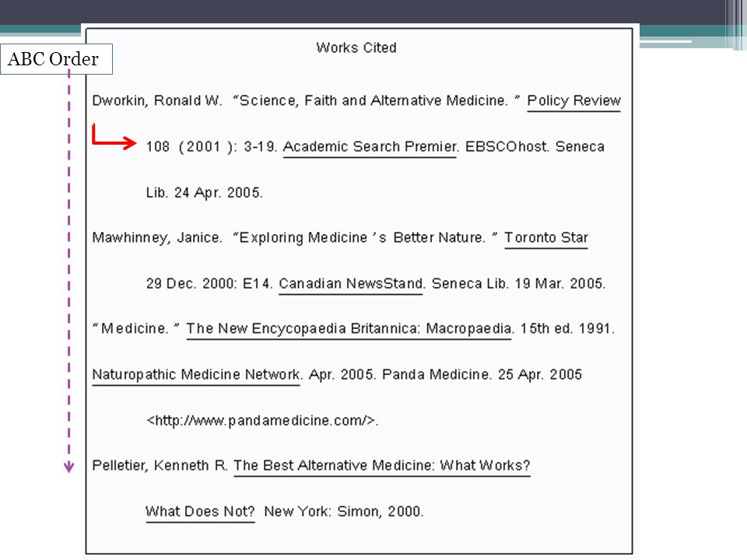Click the underlined "Academic Search Premier"
This screenshot has height=560, width=747.
[370, 147]
